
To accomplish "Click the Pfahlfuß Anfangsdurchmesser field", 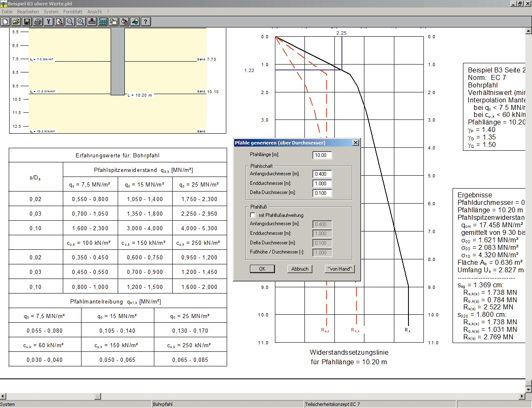I will click(322, 224).
